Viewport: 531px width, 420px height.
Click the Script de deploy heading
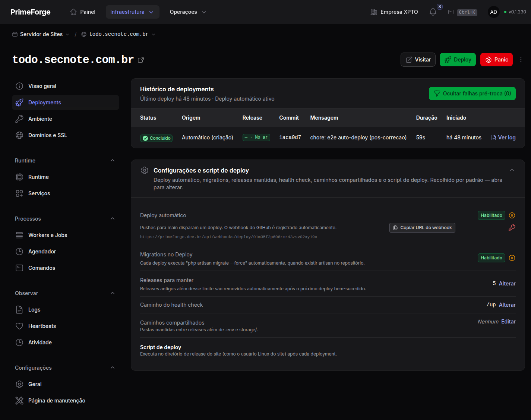[x=161, y=347]
